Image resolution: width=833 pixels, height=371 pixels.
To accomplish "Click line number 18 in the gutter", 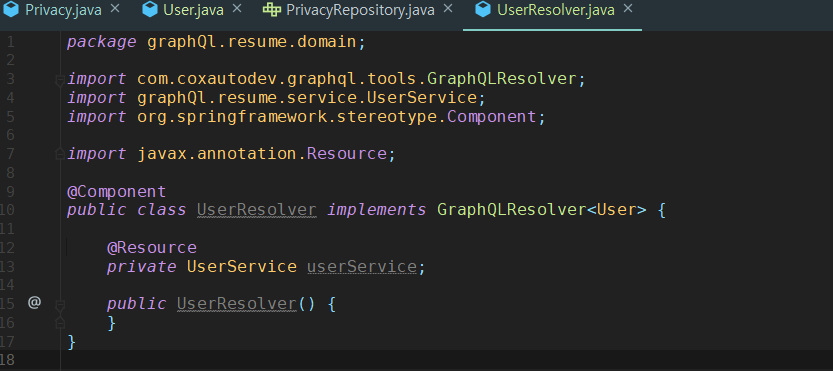I will click(x=7, y=360).
